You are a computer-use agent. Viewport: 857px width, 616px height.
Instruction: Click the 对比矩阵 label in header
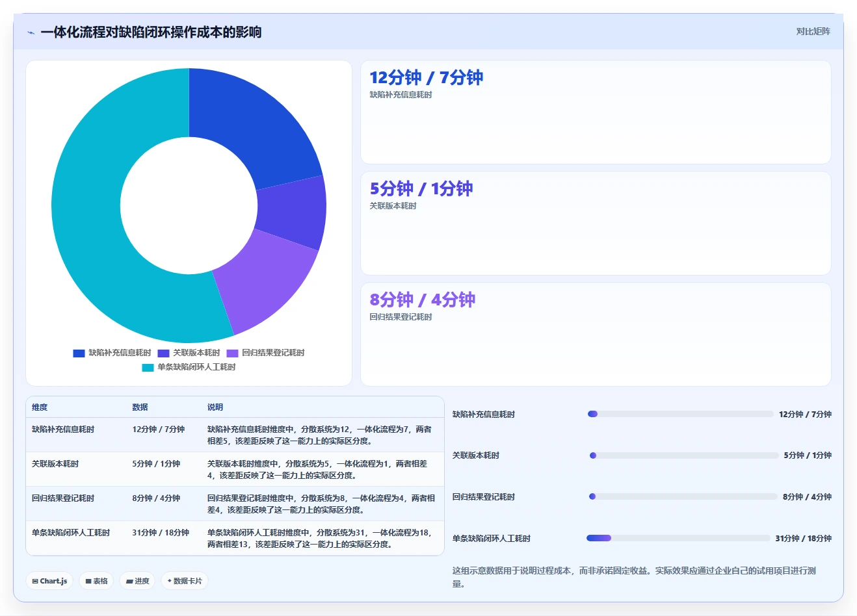point(813,31)
